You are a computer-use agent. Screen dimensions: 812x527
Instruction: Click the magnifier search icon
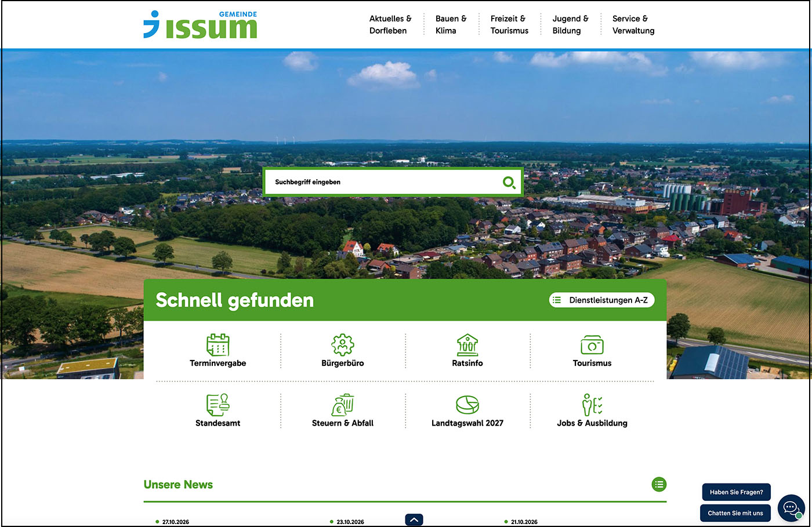pos(509,183)
